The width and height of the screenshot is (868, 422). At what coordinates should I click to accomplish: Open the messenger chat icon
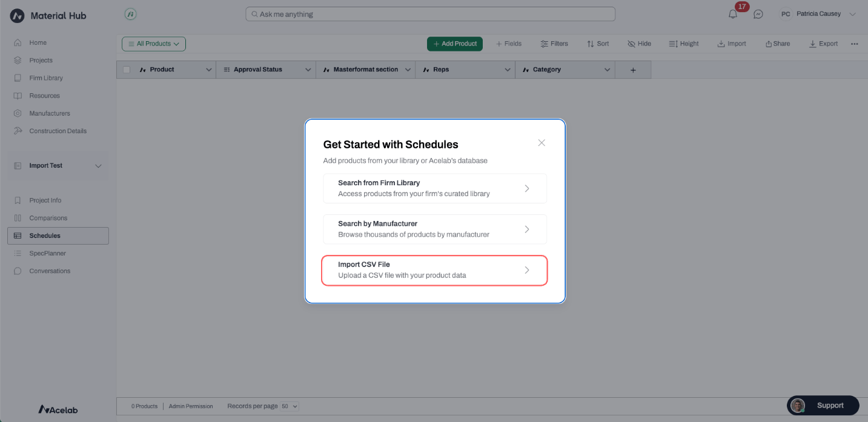pos(758,14)
